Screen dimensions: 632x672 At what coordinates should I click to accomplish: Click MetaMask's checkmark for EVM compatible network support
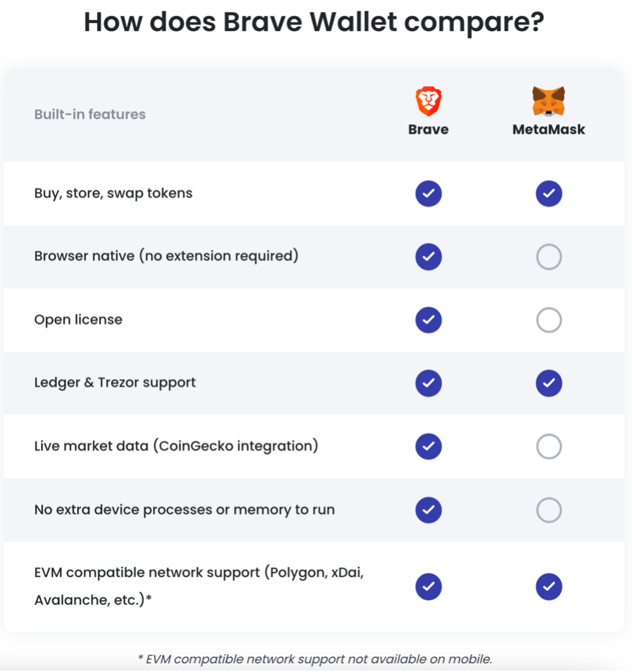coord(549,586)
